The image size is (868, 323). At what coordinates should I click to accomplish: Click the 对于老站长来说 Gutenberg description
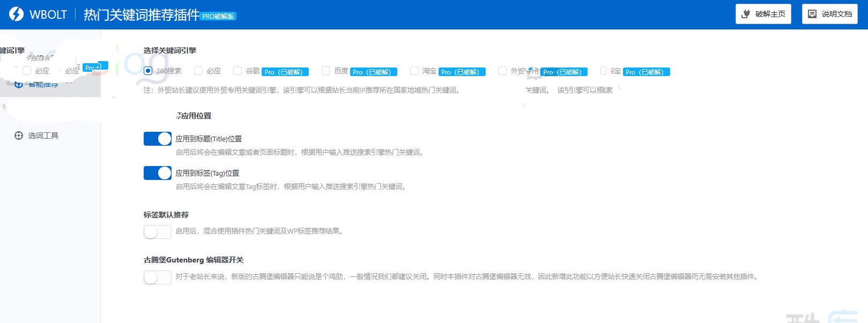click(468, 276)
